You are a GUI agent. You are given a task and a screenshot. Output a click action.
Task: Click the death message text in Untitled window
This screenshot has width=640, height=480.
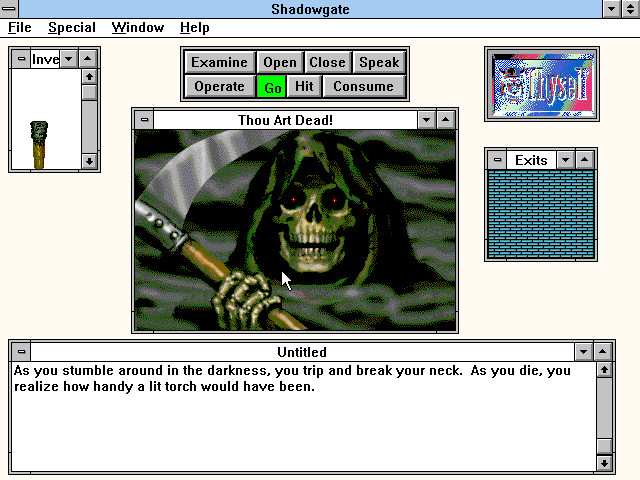pos(292,378)
